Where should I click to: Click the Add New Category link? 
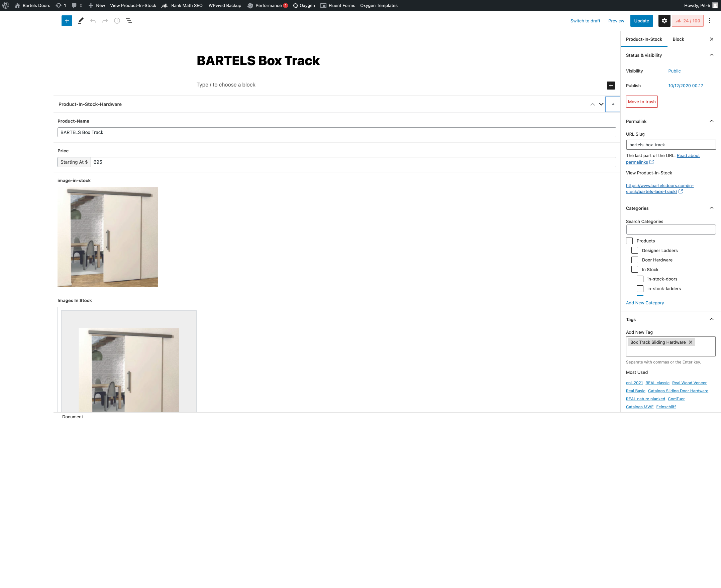pyautogui.click(x=645, y=303)
